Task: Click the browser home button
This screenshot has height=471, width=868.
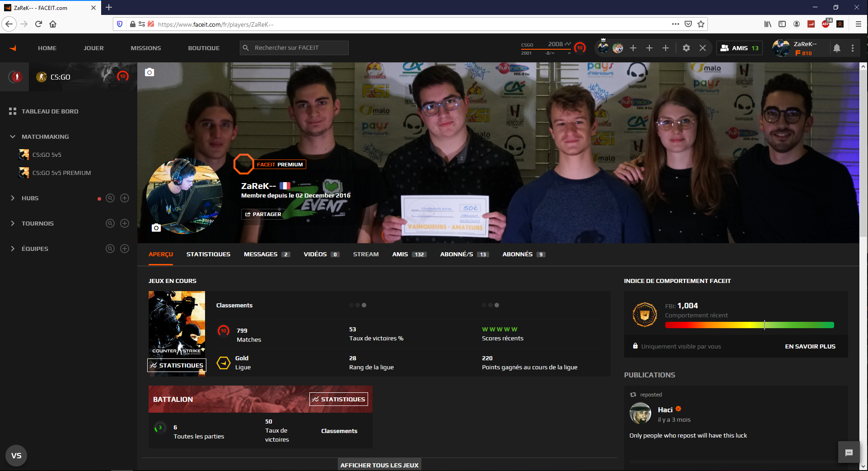Action: [x=53, y=24]
